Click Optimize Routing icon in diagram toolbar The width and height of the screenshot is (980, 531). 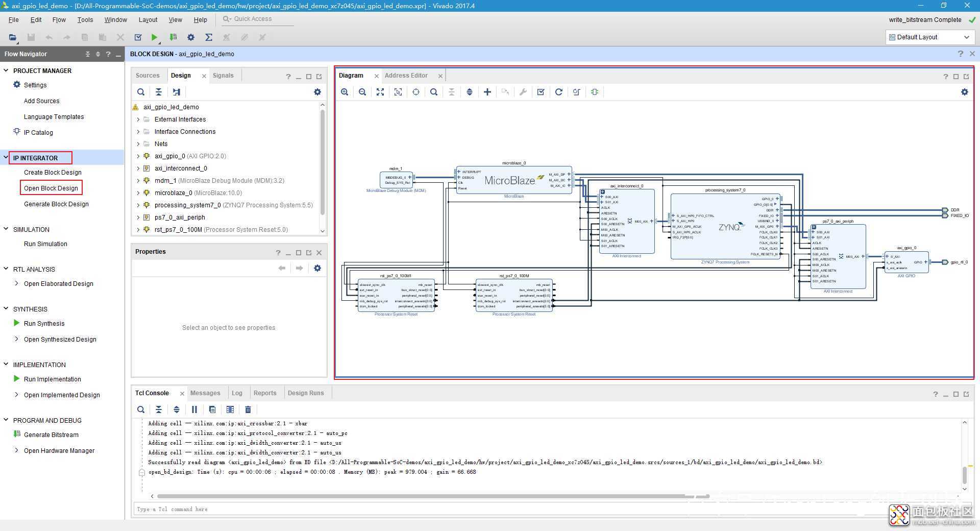pyautogui.click(x=577, y=92)
